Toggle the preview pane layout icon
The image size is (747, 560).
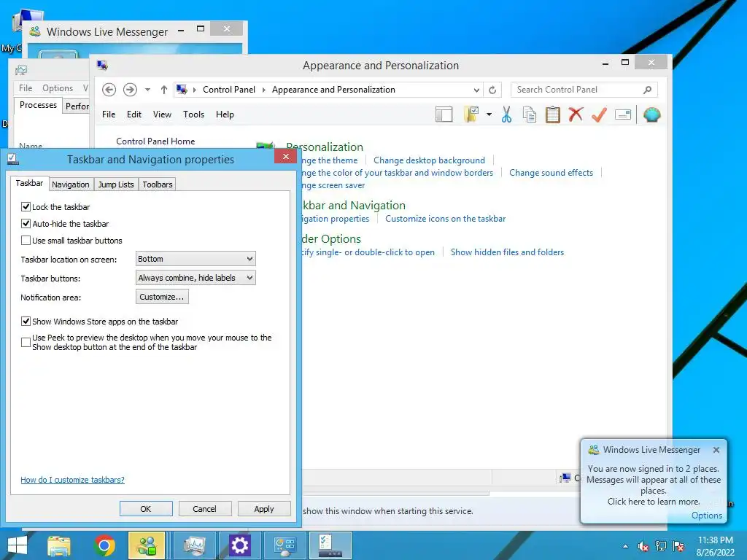[x=444, y=114]
